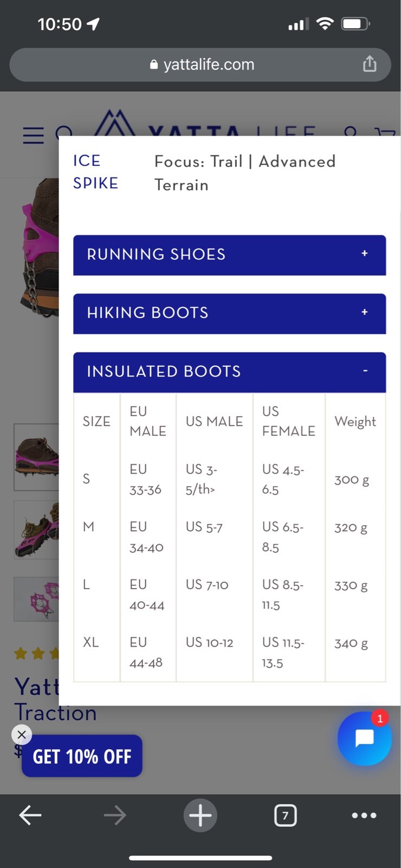Screen dimensions: 401x868
Task: Tap the share icon in the address bar
Action: point(370,64)
